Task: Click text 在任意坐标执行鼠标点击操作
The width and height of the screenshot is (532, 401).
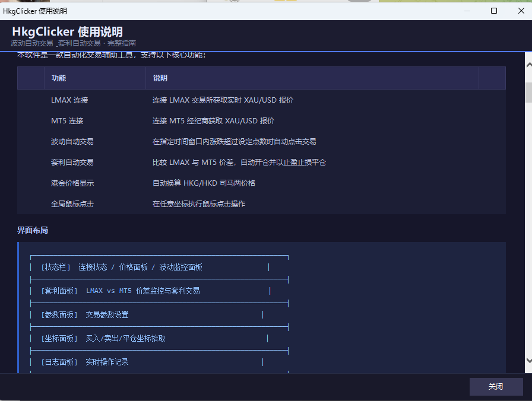Action: (199, 203)
